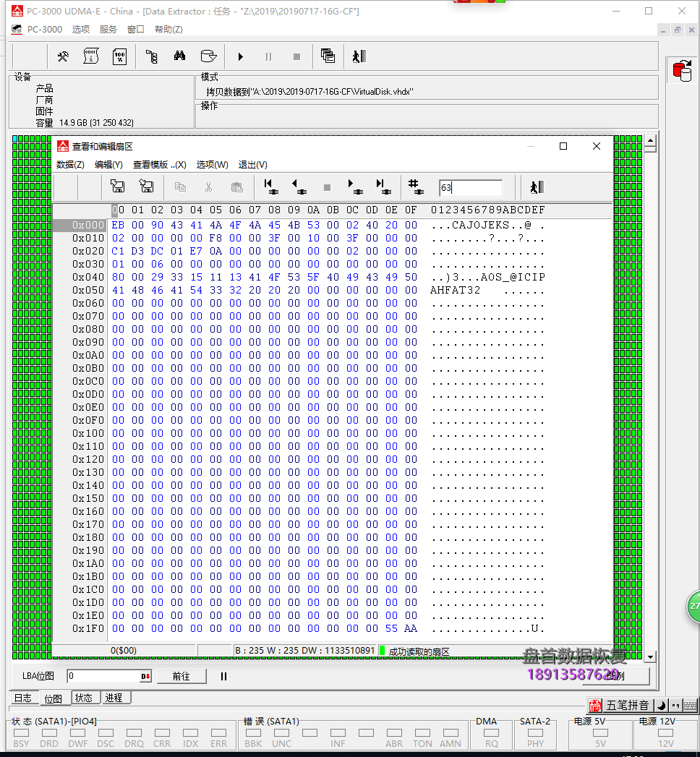Viewport: 700px width, 757px height.
Task: Click the load sector from file icon
Action: pos(117,187)
